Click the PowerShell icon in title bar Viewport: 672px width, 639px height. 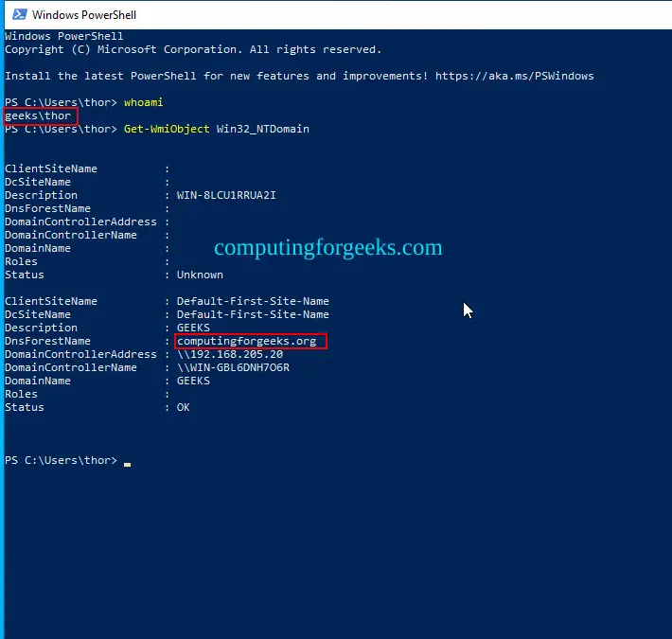19,14
